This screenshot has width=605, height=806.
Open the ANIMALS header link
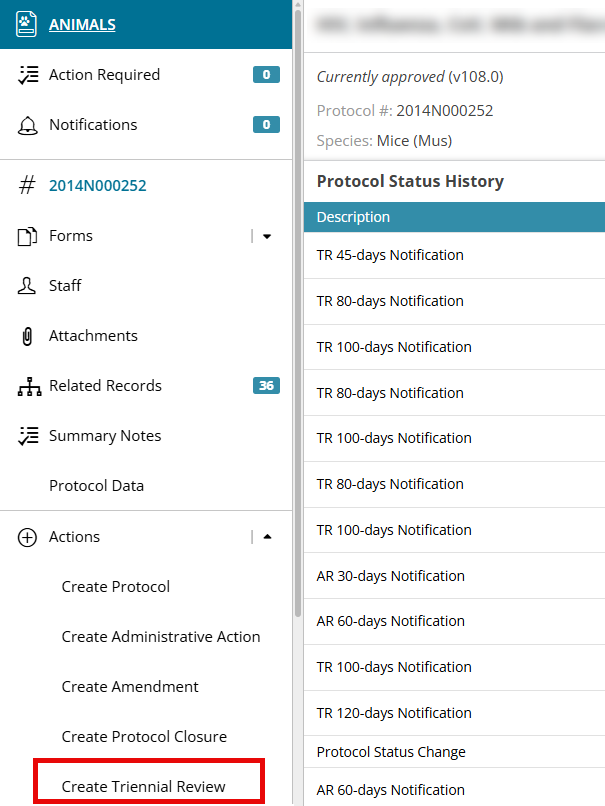coord(82,25)
